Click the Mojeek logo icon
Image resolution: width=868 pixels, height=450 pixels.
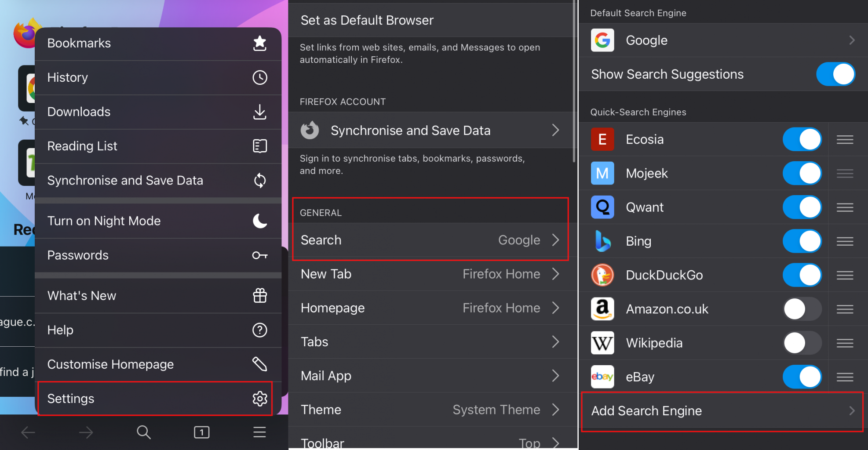(x=602, y=173)
